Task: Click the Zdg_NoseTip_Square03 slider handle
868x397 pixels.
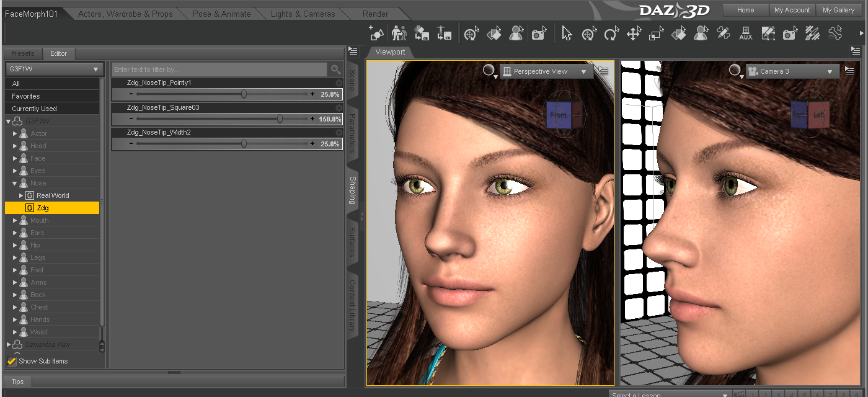Action: (x=280, y=119)
